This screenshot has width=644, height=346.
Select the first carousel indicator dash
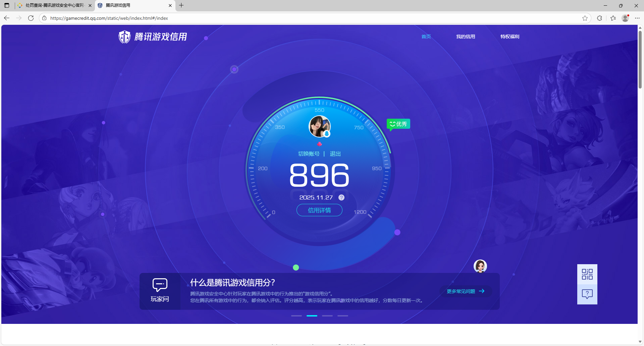click(297, 316)
